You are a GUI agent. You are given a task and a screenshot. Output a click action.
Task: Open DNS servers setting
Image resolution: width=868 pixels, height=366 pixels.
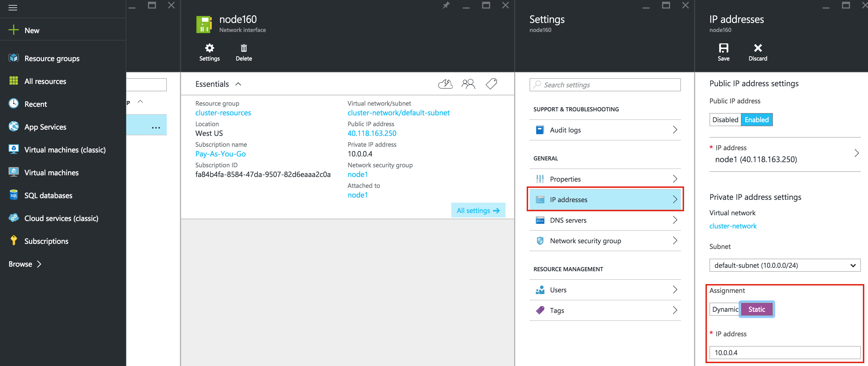tap(605, 220)
